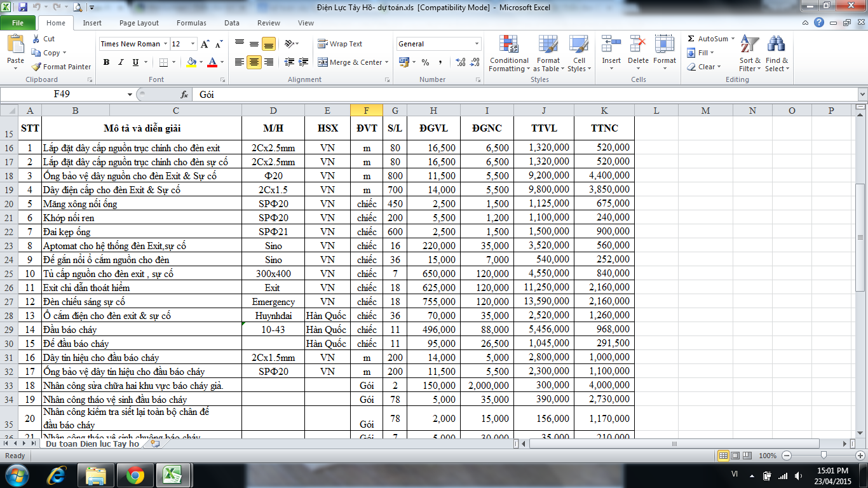Open Conditional Formatting menu
Screen dimensions: 868x488
point(508,55)
